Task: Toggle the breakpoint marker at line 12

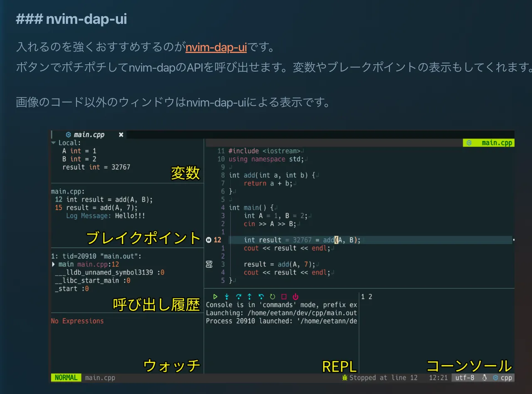Action: pos(209,240)
